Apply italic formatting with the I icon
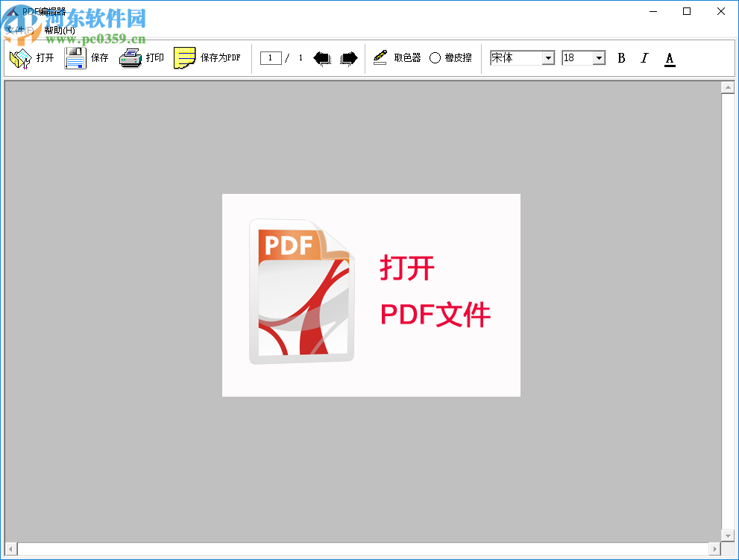This screenshot has height=560, width=739. point(644,57)
